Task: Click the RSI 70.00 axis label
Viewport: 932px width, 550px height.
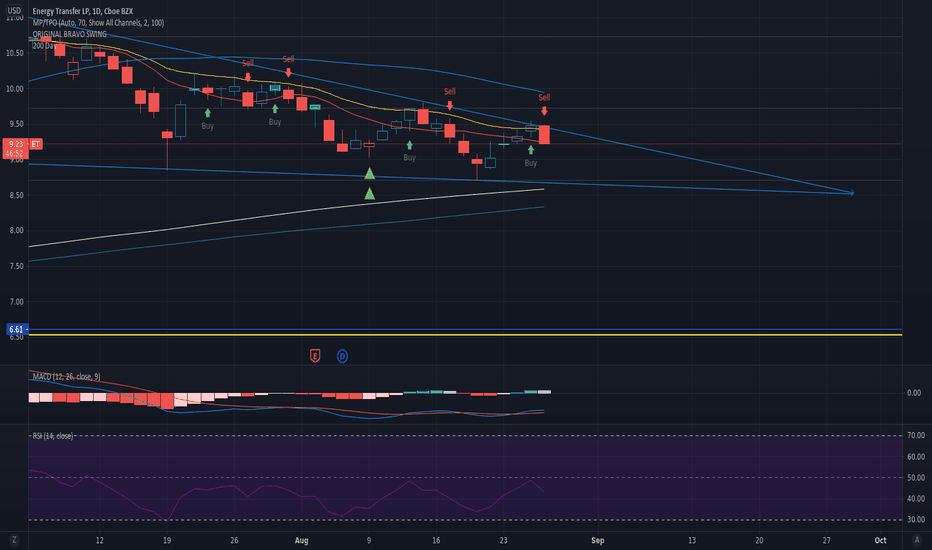Action: (916, 435)
